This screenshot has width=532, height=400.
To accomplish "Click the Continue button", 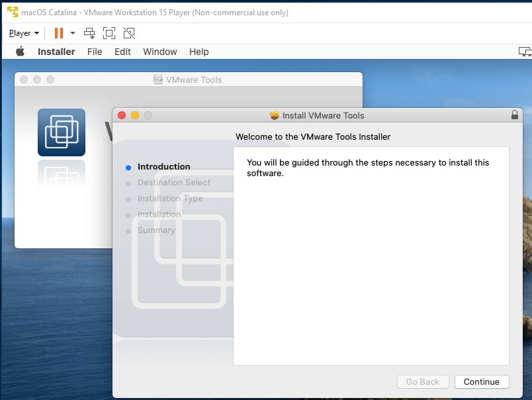I will pyautogui.click(x=482, y=381).
